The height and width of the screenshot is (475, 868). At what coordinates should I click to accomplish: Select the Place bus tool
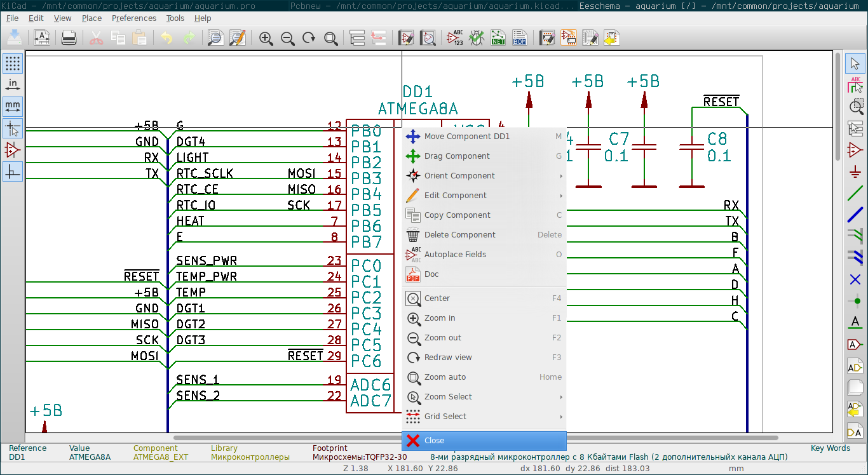pyautogui.click(x=855, y=215)
